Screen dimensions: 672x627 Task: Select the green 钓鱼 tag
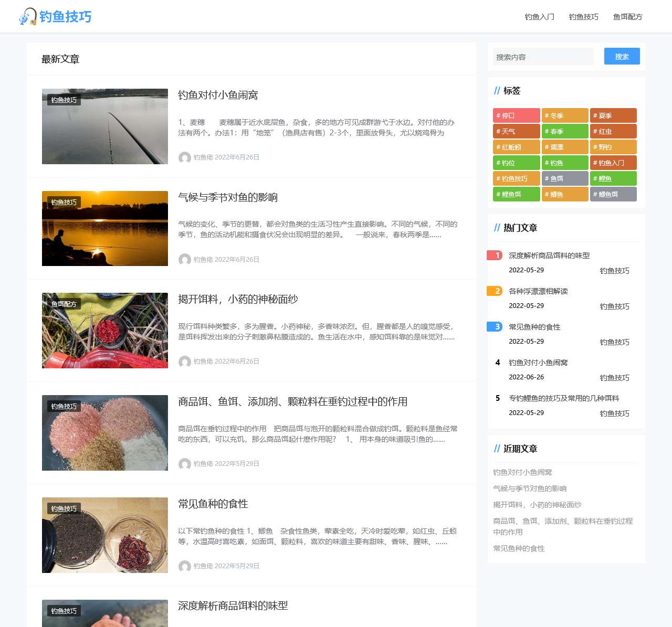coord(565,163)
